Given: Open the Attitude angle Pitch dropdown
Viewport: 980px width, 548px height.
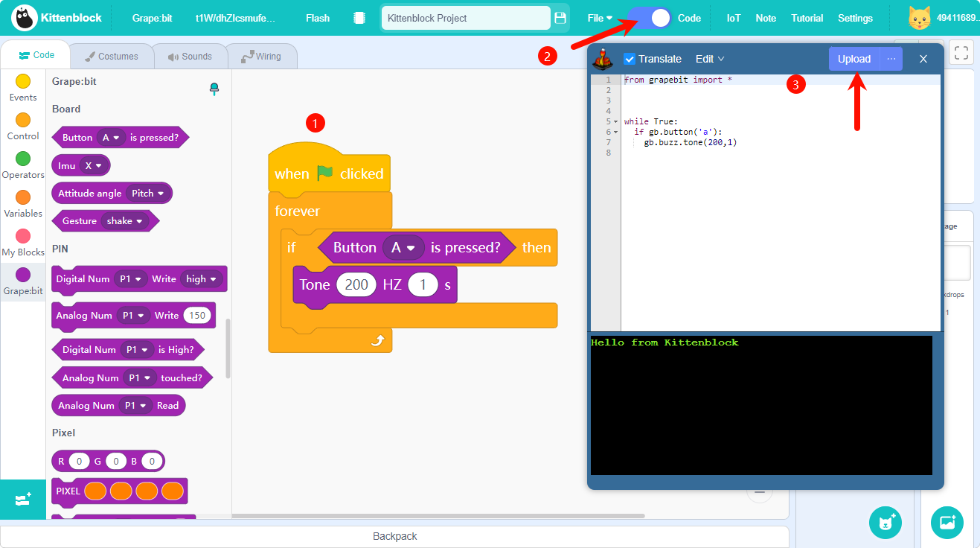Looking at the screenshot, I should pos(147,193).
